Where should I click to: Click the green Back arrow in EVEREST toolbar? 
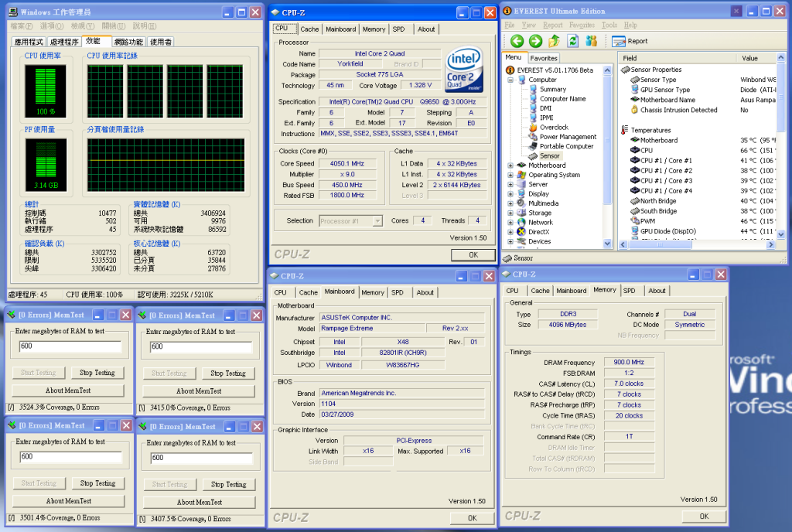coord(517,41)
